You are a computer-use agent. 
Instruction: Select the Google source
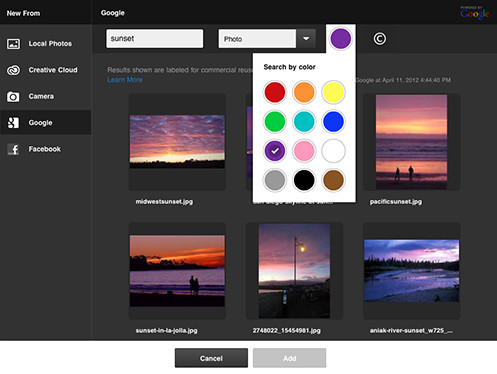tap(46, 123)
